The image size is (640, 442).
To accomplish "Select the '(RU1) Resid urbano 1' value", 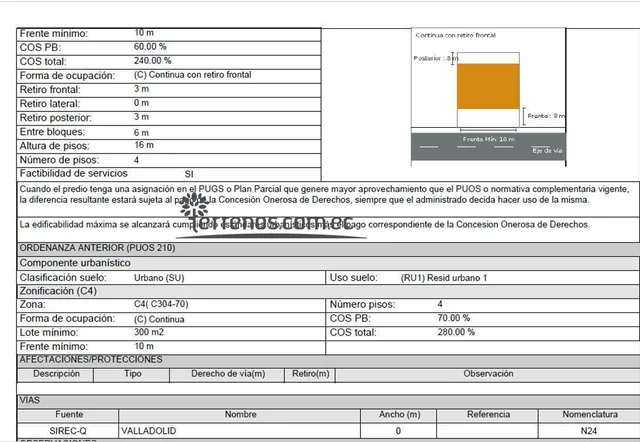I will click(x=444, y=278).
